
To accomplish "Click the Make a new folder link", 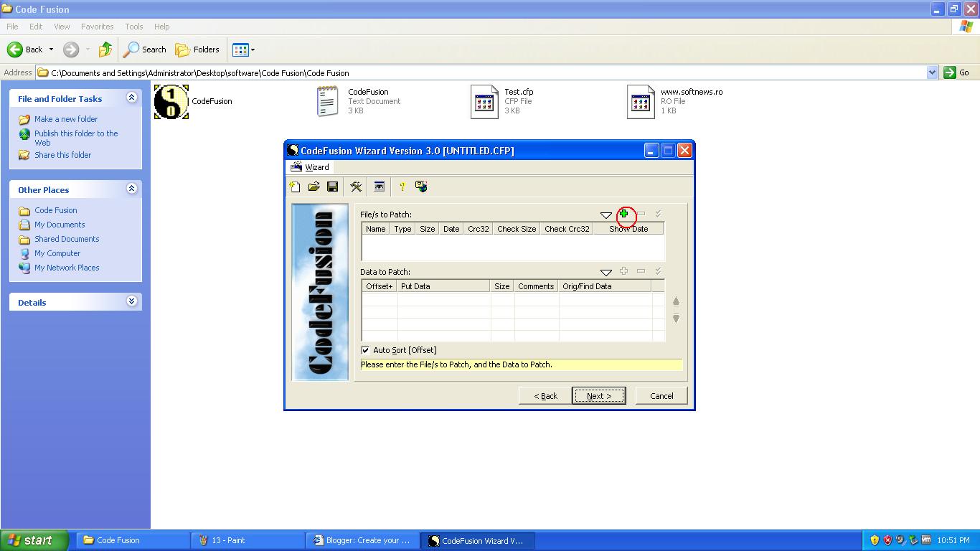I will click(66, 119).
